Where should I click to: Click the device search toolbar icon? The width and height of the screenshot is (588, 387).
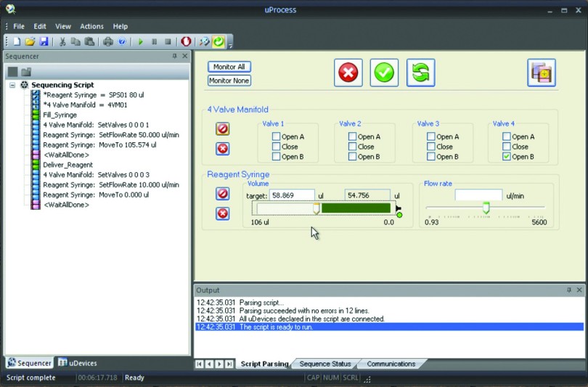click(205, 41)
